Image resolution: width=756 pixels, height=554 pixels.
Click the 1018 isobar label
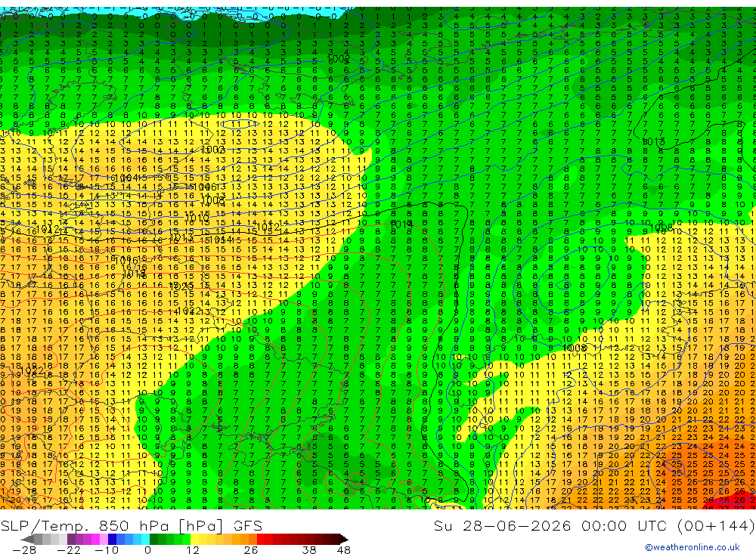point(135,274)
